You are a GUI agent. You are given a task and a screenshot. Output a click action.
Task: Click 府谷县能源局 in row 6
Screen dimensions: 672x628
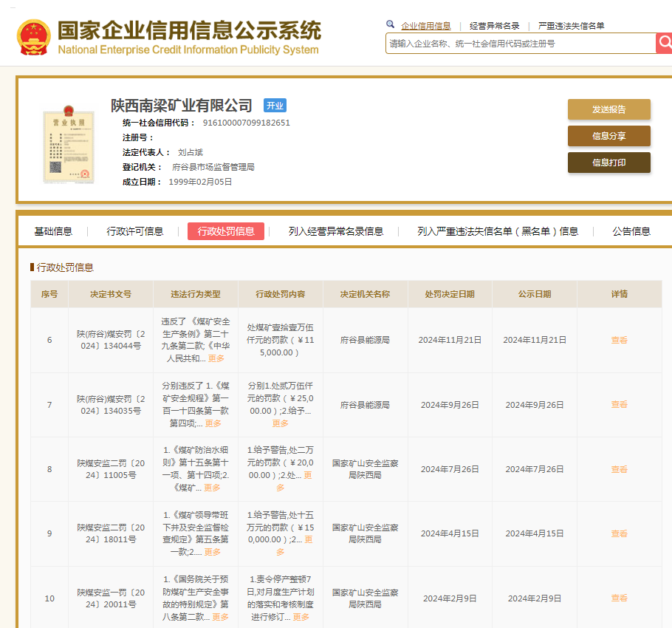tap(365, 340)
